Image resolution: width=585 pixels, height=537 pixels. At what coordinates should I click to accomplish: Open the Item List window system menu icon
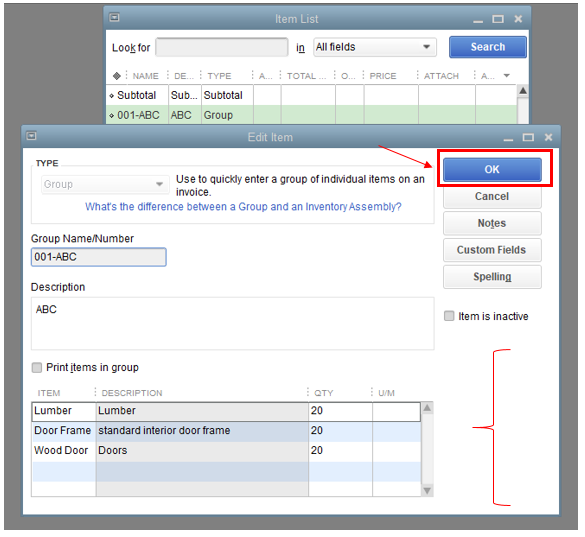click(x=114, y=17)
